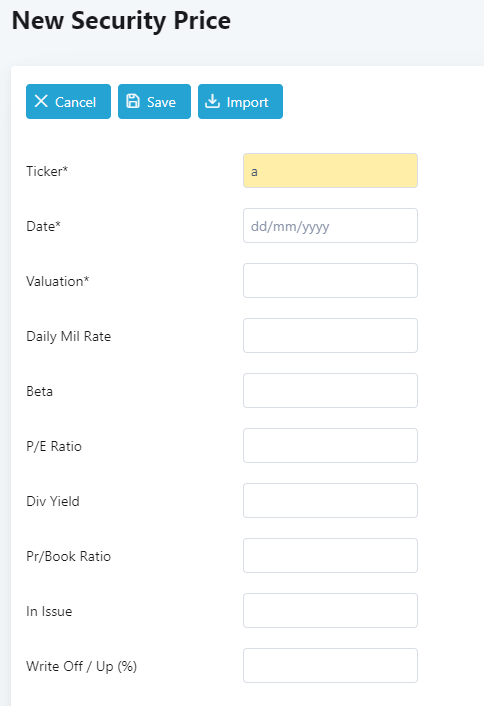Screen dimensions: 484x706
Task: Cancel the new security price form
Action: (x=68, y=101)
